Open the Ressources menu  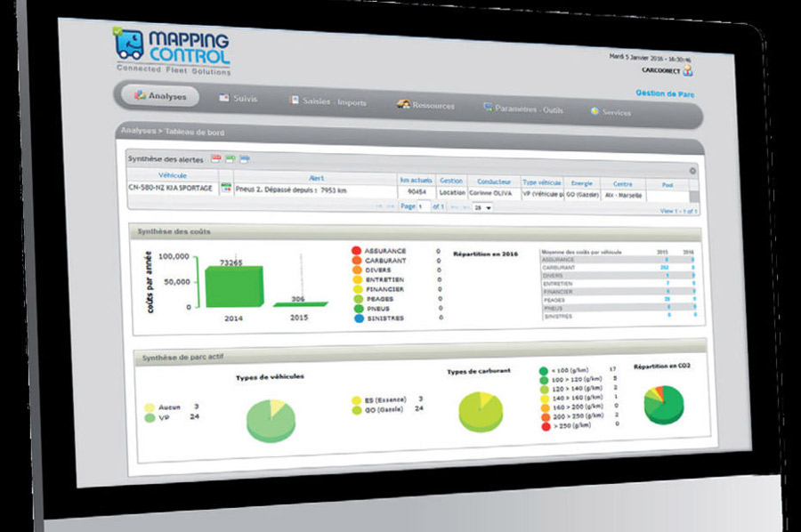point(425,106)
